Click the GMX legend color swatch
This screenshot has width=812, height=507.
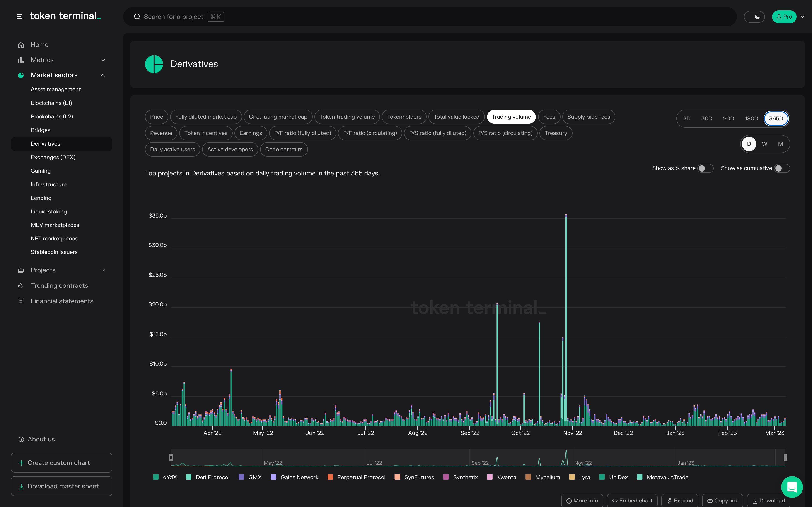[x=241, y=477]
